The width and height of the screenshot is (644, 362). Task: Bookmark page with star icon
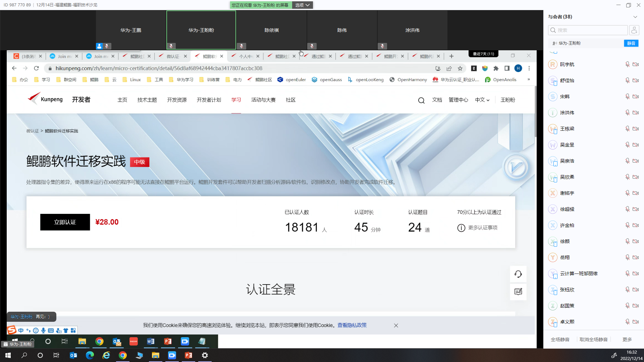[460, 68]
